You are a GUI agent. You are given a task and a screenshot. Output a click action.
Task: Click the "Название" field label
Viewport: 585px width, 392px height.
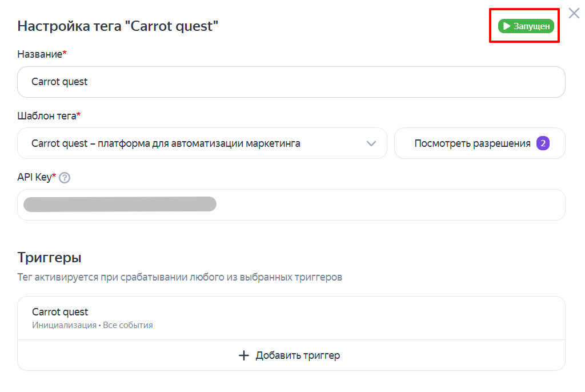tap(40, 54)
